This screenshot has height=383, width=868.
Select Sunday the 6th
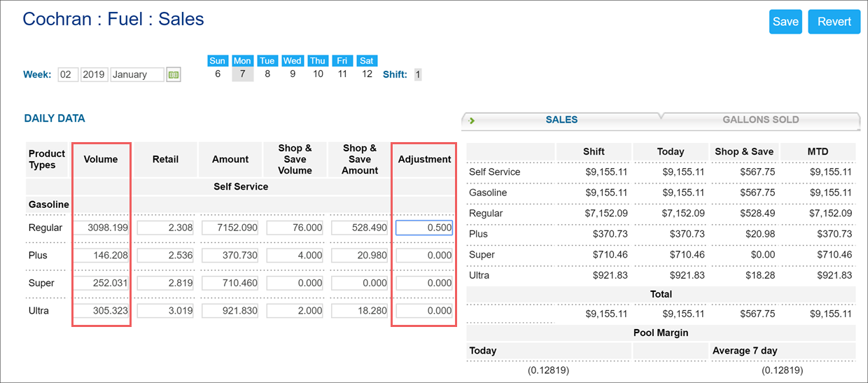tap(218, 68)
